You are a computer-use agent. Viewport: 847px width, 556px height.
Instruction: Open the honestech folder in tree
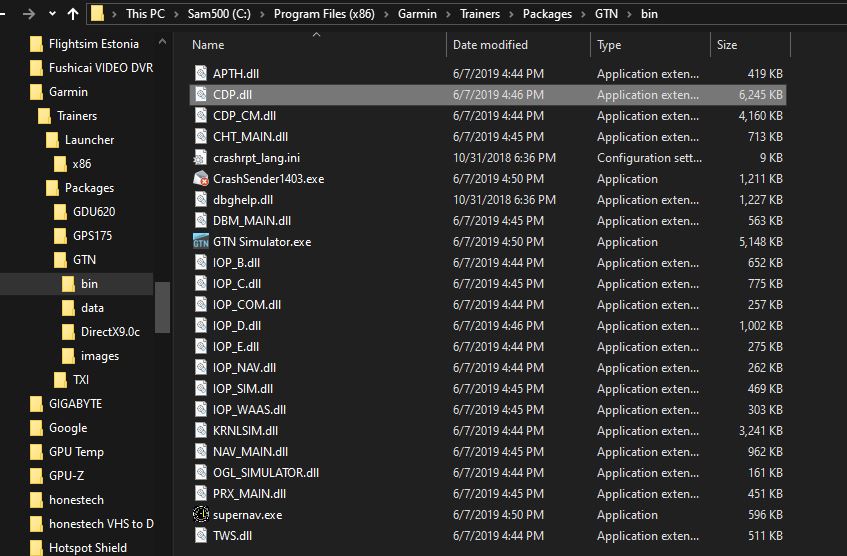coord(76,500)
